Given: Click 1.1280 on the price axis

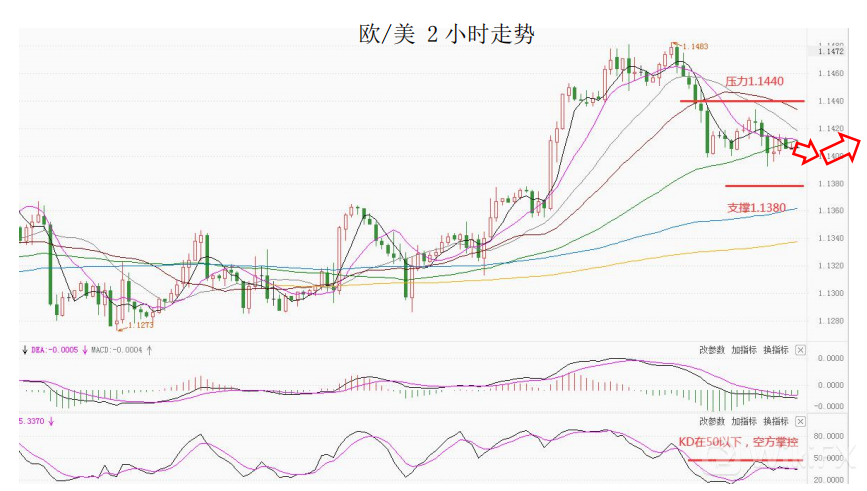Looking at the screenshot, I should [831, 321].
